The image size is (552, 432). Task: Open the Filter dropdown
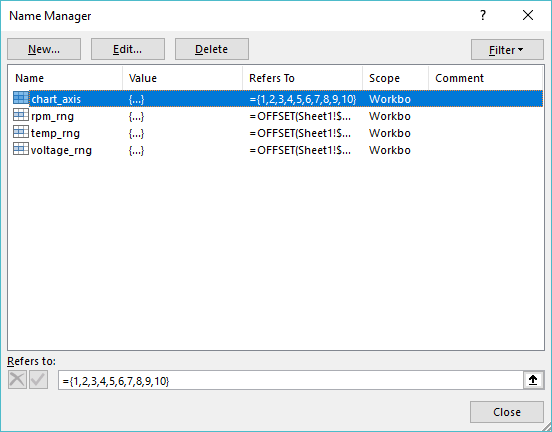[507, 50]
